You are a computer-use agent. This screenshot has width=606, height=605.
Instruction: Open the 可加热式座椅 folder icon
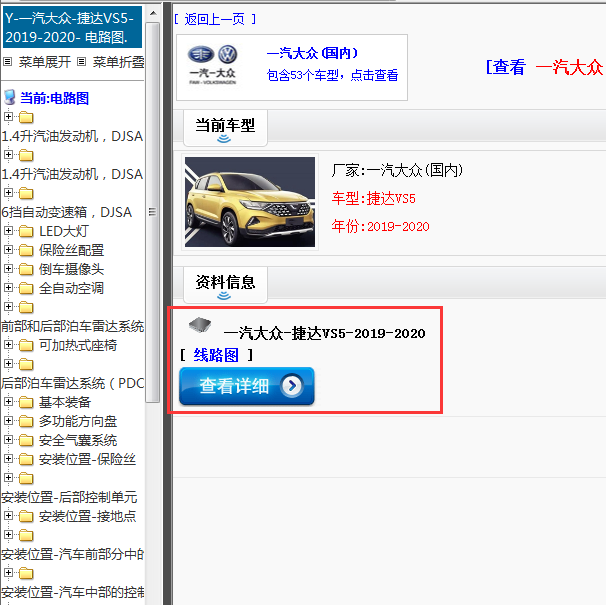[26, 345]
